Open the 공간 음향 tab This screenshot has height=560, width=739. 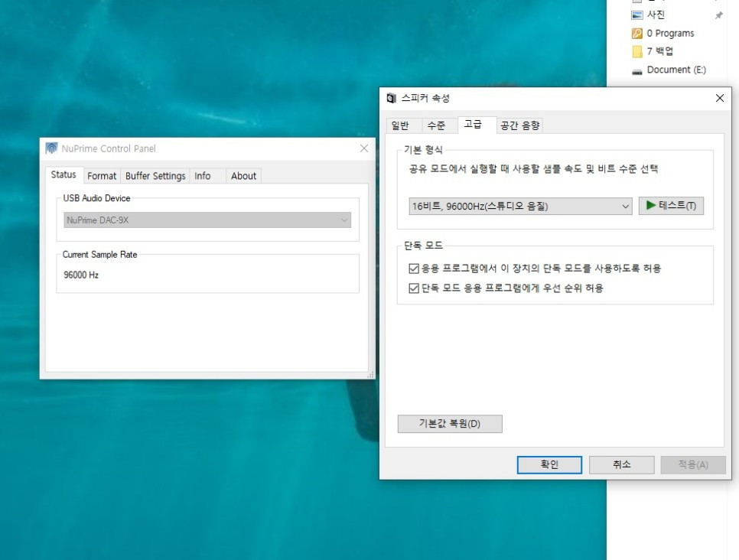coord(520,126)
